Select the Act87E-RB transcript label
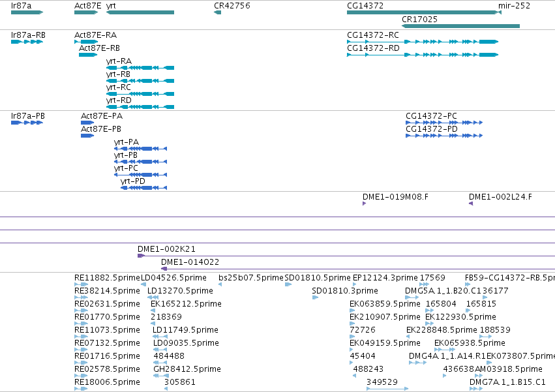Screen dimensions: 555x392 [x=100, y=48]
